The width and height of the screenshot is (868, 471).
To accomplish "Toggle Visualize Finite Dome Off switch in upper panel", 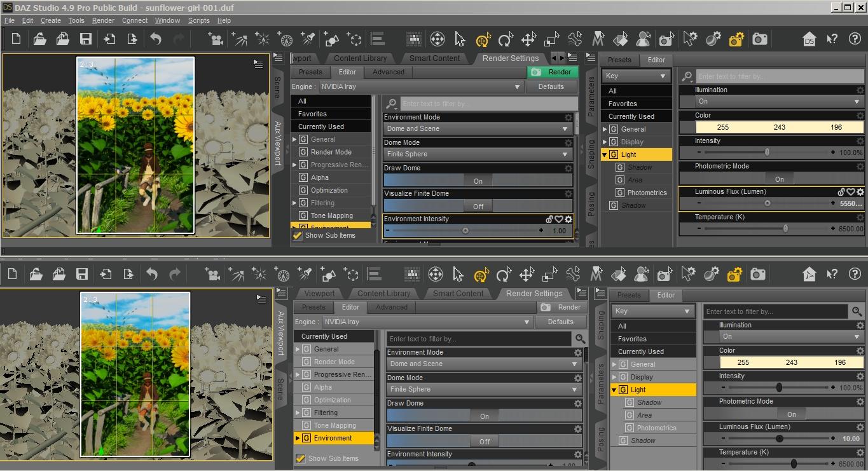I will click(x=478, y=206).
